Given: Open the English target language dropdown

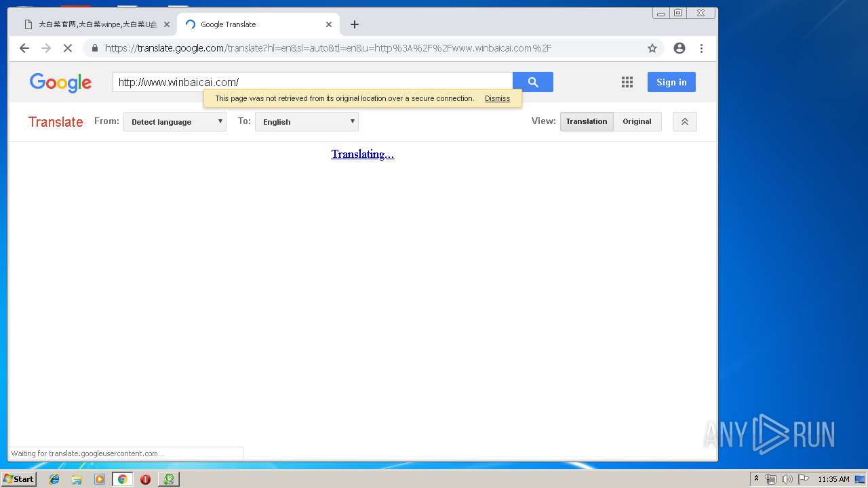Looking at the screenshot, I should click(307, 122).
